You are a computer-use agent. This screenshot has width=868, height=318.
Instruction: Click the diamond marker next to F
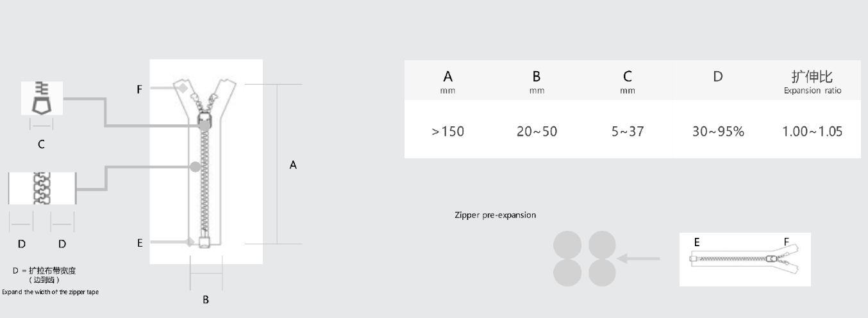pos(183,88)
